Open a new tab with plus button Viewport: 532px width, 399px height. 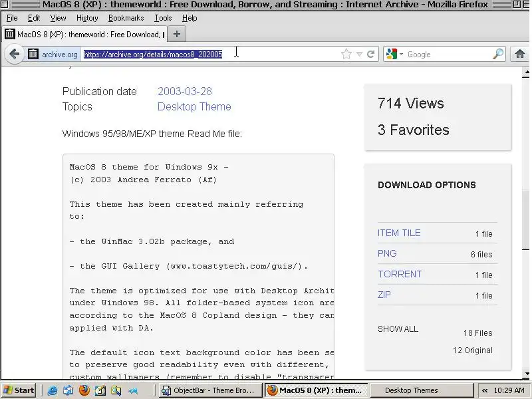point(177,34)
